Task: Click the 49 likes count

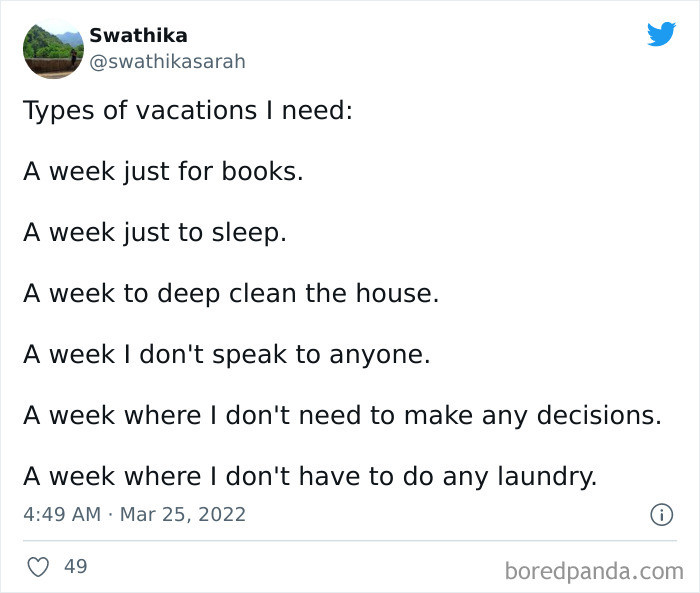Action: coord(75,567)
